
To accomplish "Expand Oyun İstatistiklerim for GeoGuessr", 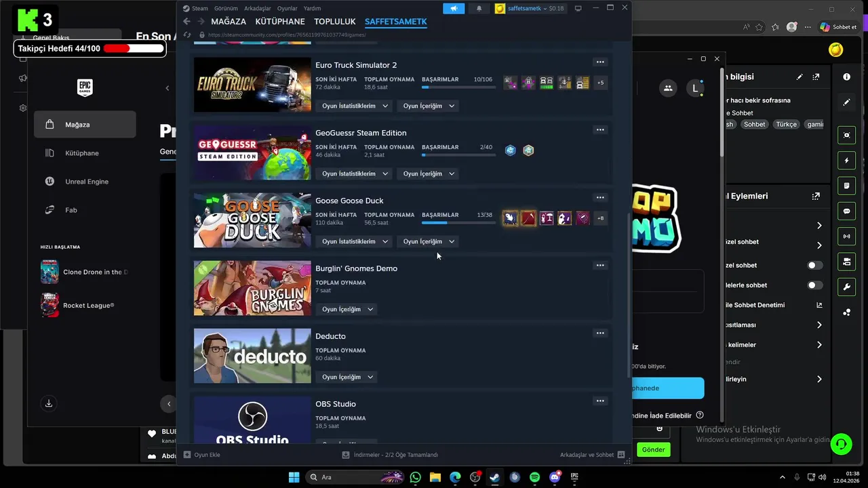I will (x=355, y=174).
